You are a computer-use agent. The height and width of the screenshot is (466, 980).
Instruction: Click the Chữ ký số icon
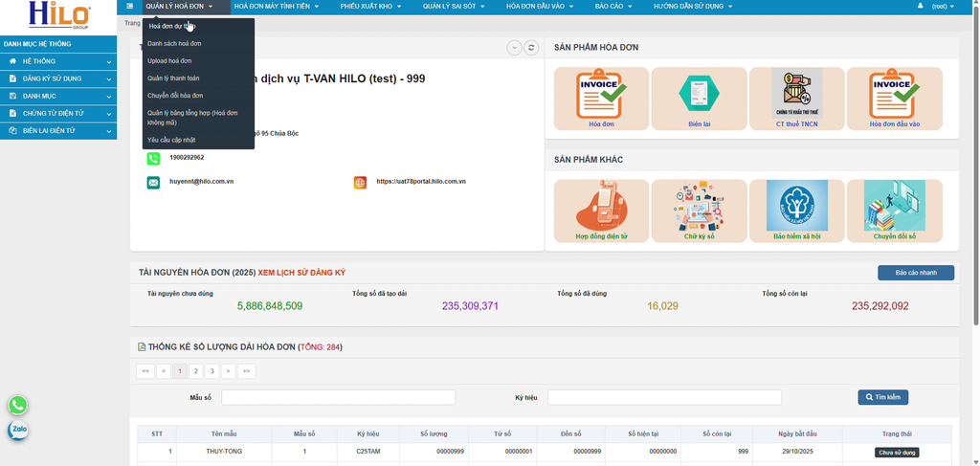(700, 210)
